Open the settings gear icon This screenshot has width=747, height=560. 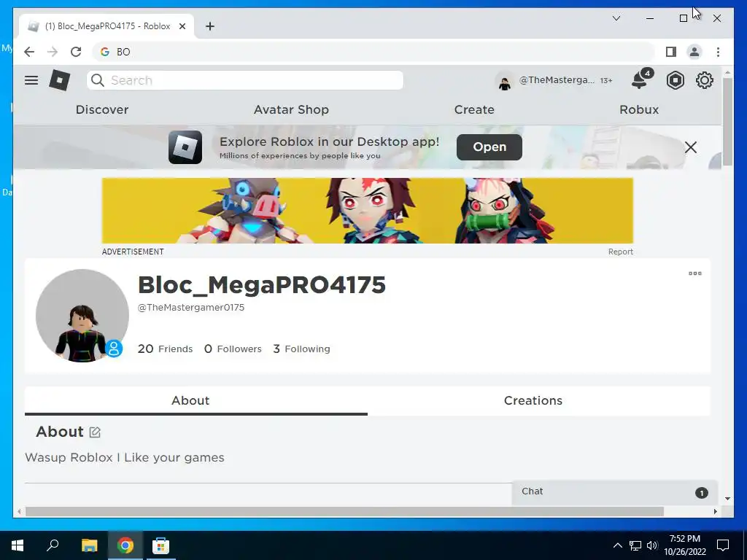(x=704, y=80)
